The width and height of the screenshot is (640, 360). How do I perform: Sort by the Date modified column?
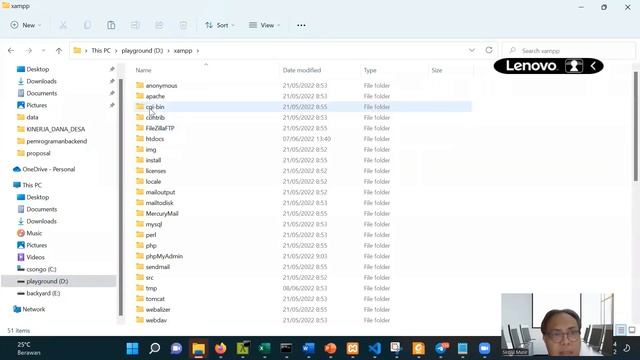coord(302,70)
